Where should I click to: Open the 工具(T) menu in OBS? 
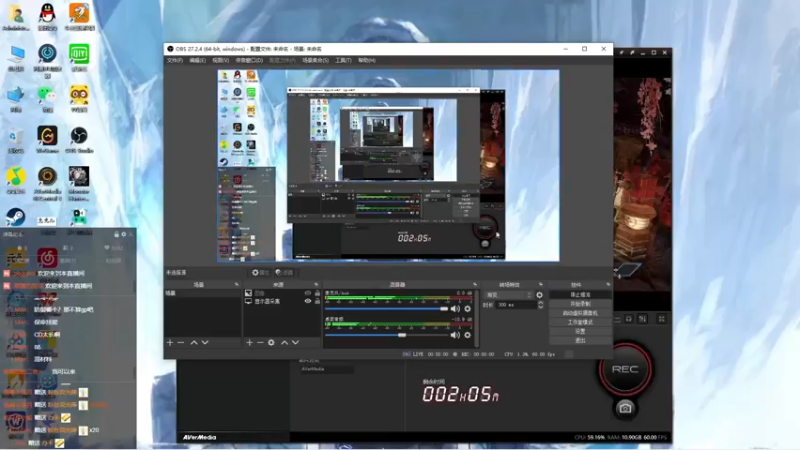343,60
